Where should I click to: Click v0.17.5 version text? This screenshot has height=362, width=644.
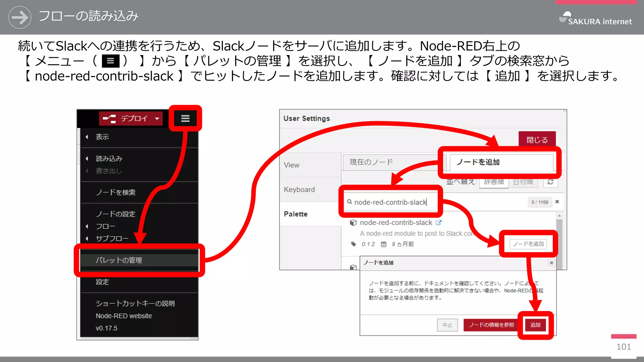[107, 328]
